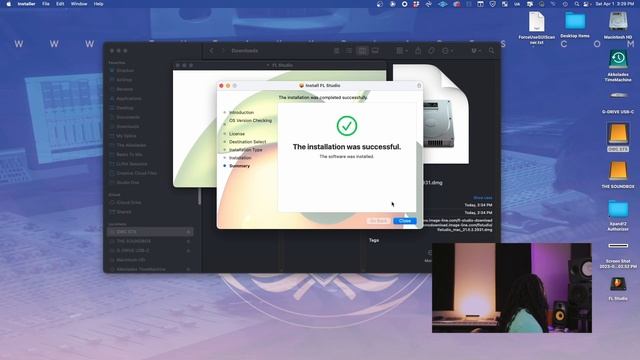The image size is (640, 360).
Task: Click the menu bar date and time
Action: (x=615, y=4)
